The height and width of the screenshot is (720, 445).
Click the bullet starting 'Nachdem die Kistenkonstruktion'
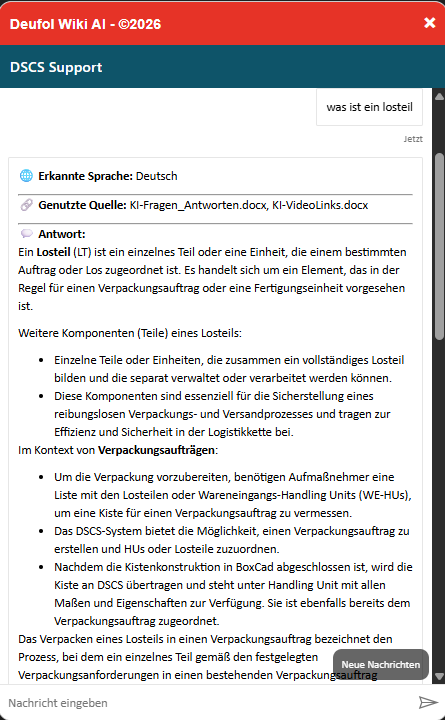(233, 594)
